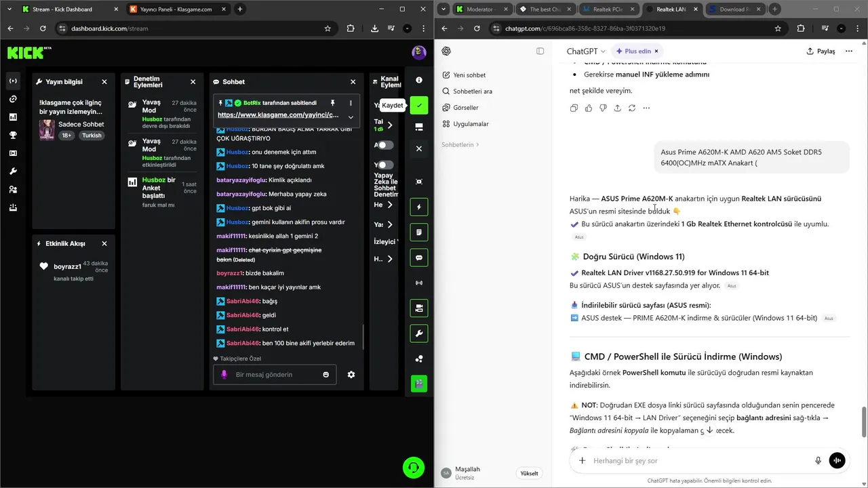Open the ASUS destek PRIME A620M-K download link
The height and width of the screenshot is (488, 868).
[x=699, y=318]
